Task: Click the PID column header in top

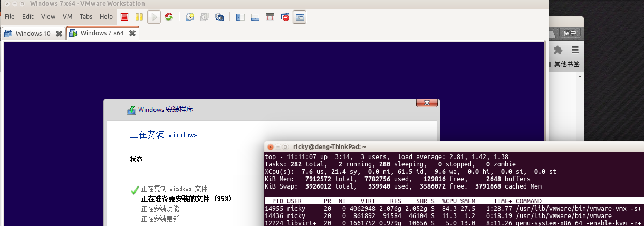Action: 278,201
